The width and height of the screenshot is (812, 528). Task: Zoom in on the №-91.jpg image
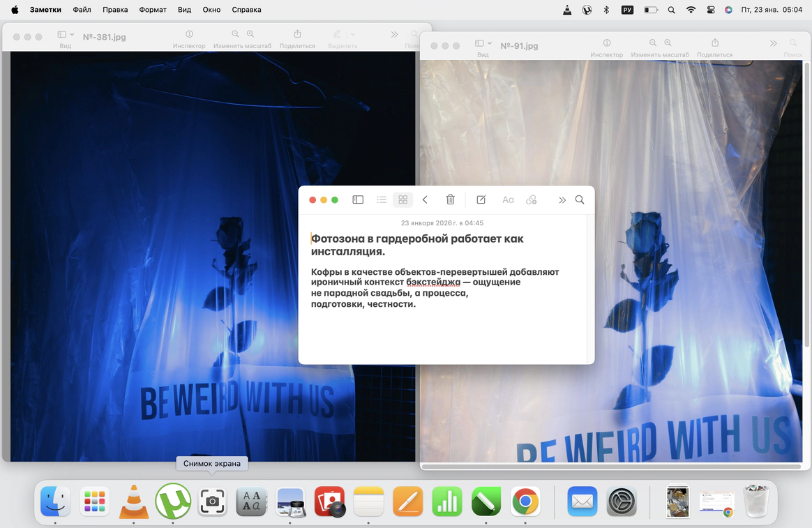click(x=668, y=43)
